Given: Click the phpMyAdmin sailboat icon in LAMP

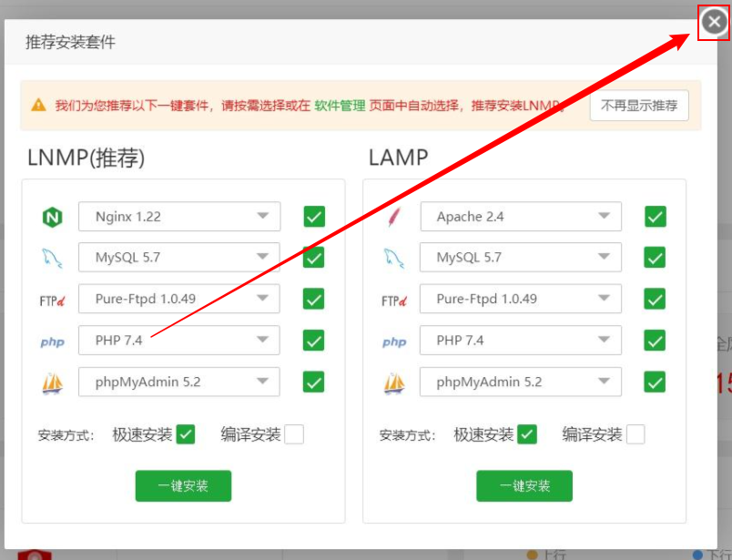Looking at the screenshot, I should [393, 383].
